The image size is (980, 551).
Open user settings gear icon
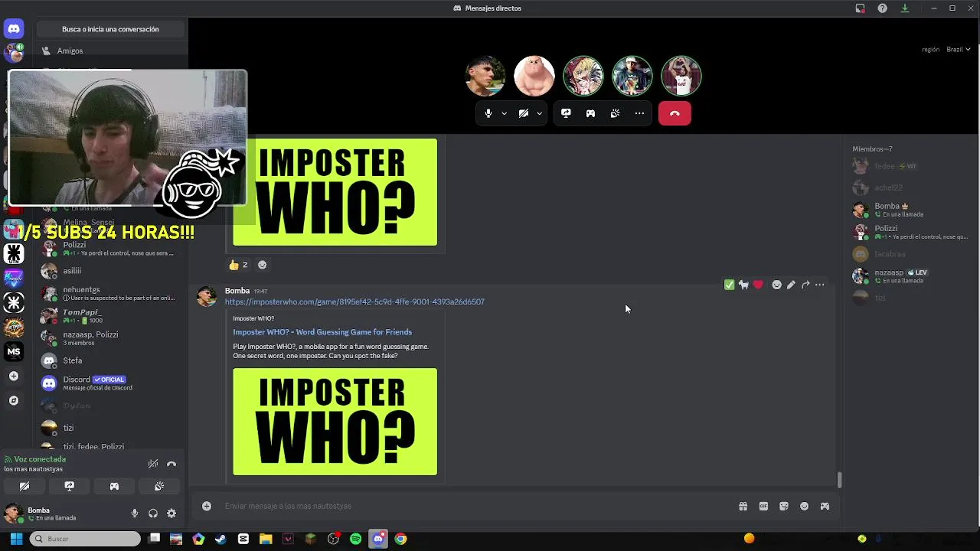pyautogui.click(x=171, y=514)
